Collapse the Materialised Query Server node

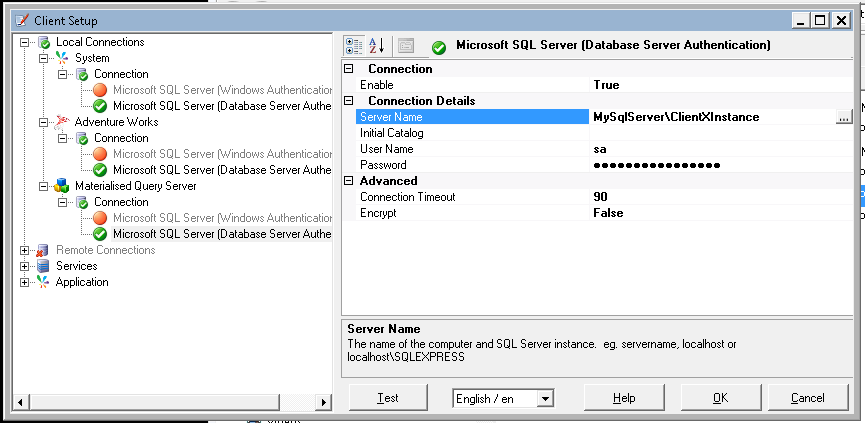(x=44, y=186)
